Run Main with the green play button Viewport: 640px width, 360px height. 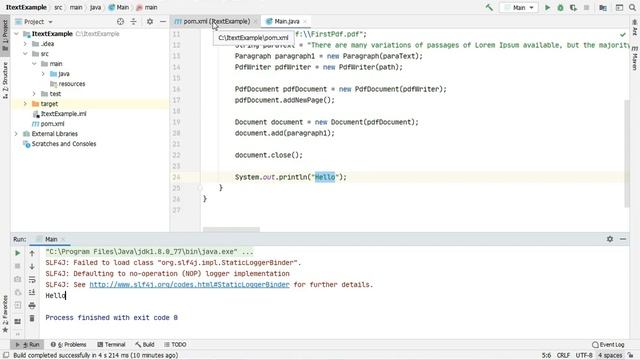[x=548, y=7]
